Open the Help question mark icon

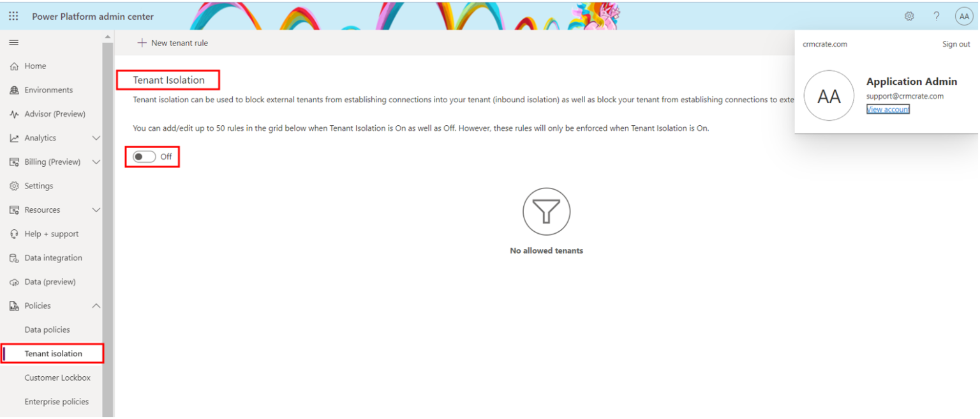(x=937, y=17)
